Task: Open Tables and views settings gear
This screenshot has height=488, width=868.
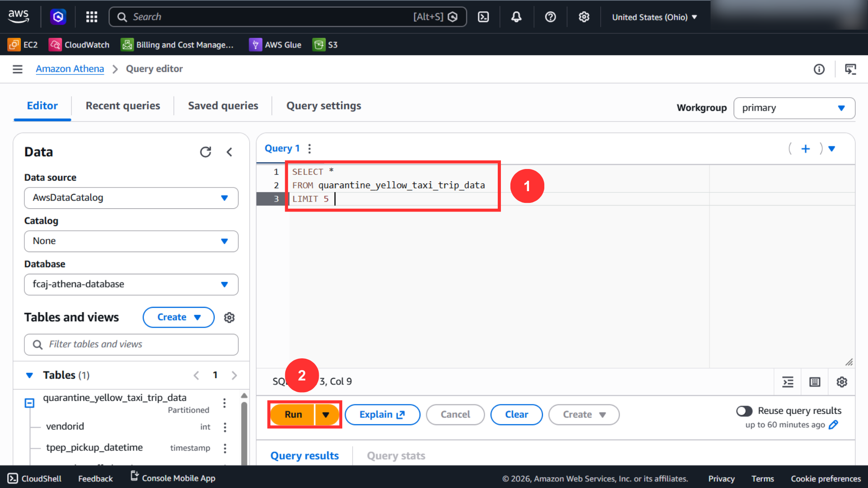Action: (x=229, y=318)
